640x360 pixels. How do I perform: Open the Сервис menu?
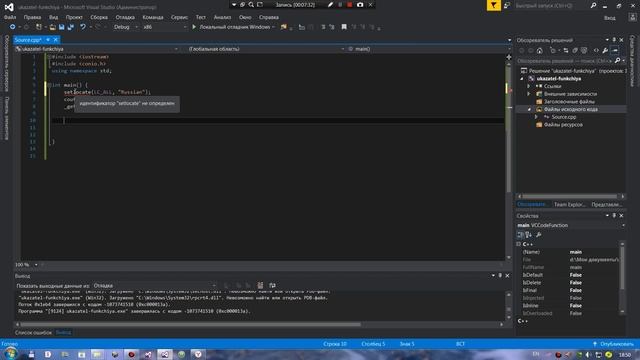[180, 17]
